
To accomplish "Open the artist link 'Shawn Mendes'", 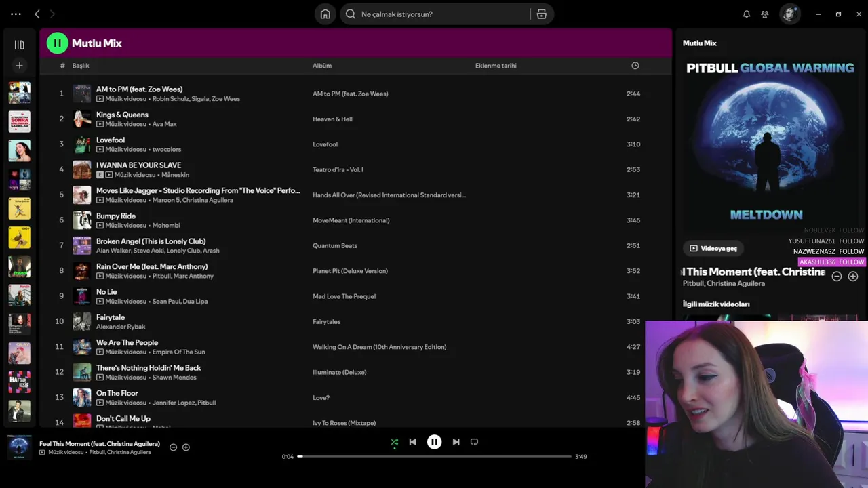I will point(174,378).
